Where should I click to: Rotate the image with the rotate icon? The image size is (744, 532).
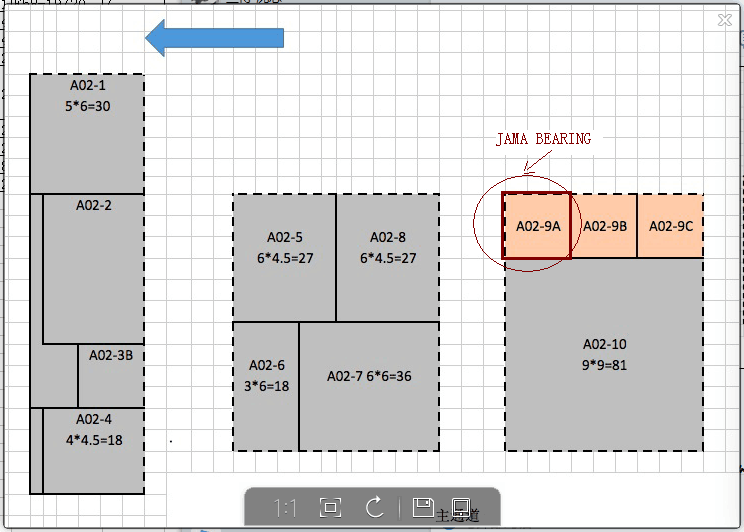pos(375,508)
